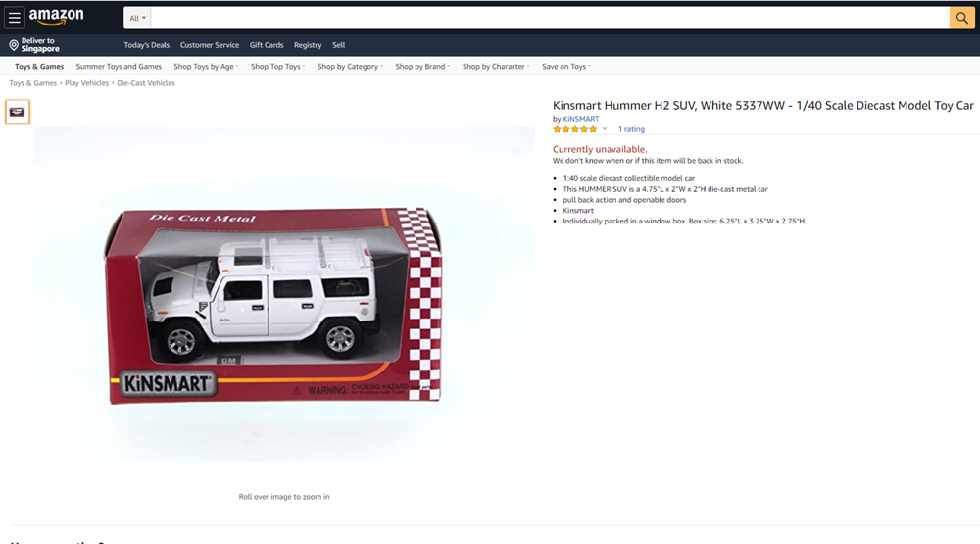The height and width of the screenshot is (544, 980).
Task: Go to Customer Service
Action: pyautogui.click(x=210, y=45)
